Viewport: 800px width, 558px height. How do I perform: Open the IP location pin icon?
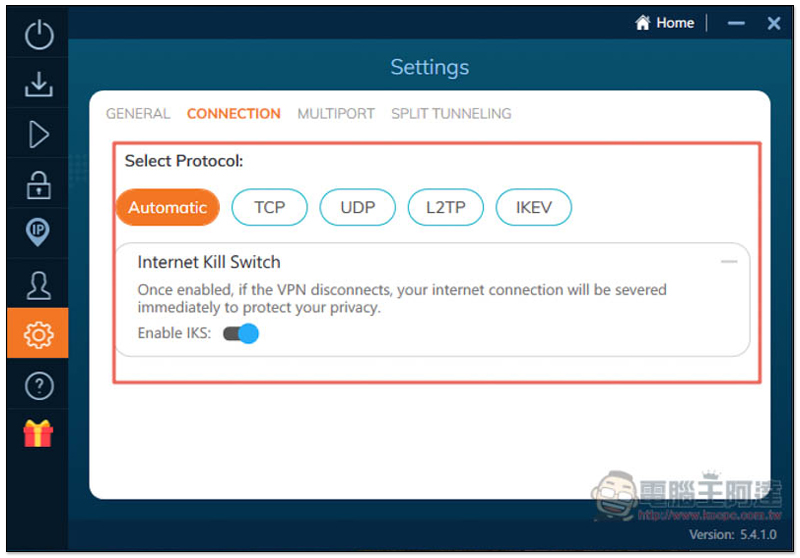coord(38,233)
